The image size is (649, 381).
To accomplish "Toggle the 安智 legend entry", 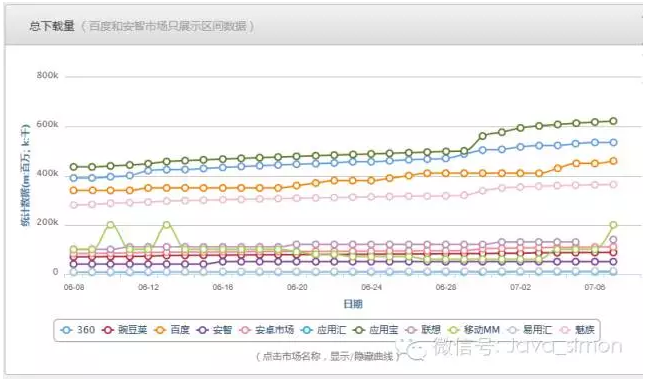I will 214,330.
